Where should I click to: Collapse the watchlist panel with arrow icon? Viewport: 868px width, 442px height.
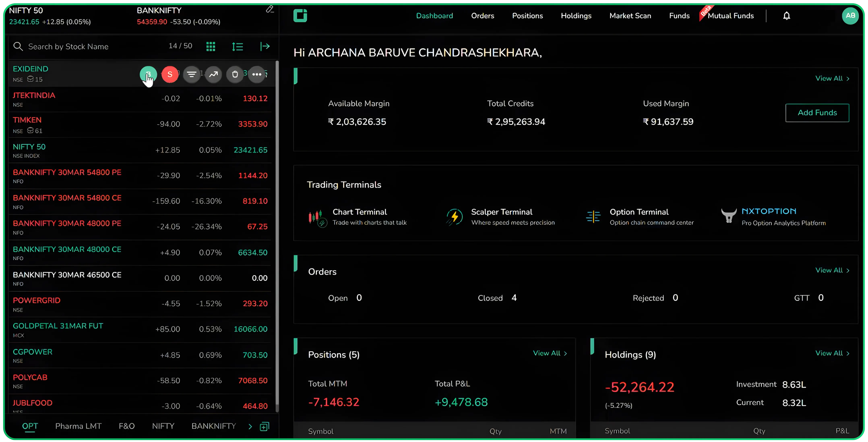point(265,46)
